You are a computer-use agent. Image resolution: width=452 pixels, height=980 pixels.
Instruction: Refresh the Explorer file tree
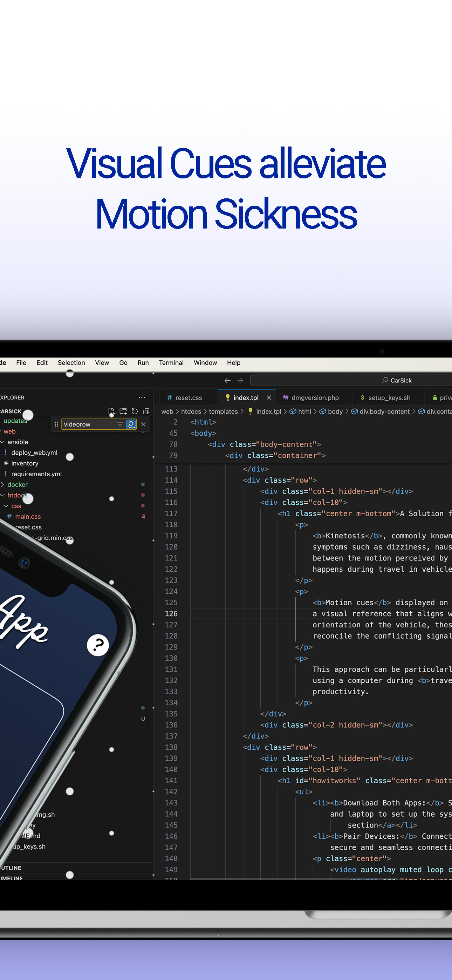135,411
